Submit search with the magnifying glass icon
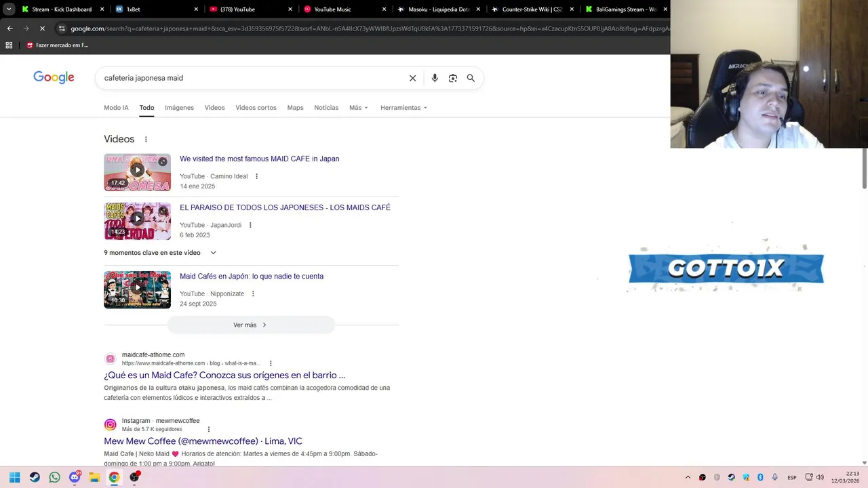868x488 pixels. pyautogui.click(x=471, y=78)
